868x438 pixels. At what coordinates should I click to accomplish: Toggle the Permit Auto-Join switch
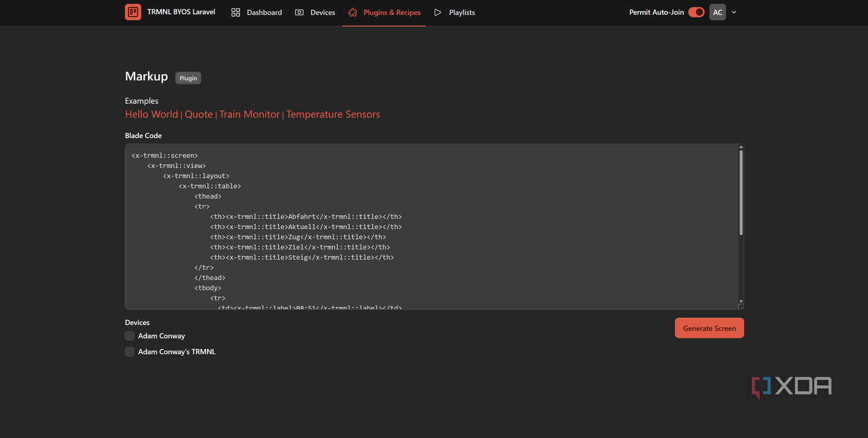click(696, 12)
